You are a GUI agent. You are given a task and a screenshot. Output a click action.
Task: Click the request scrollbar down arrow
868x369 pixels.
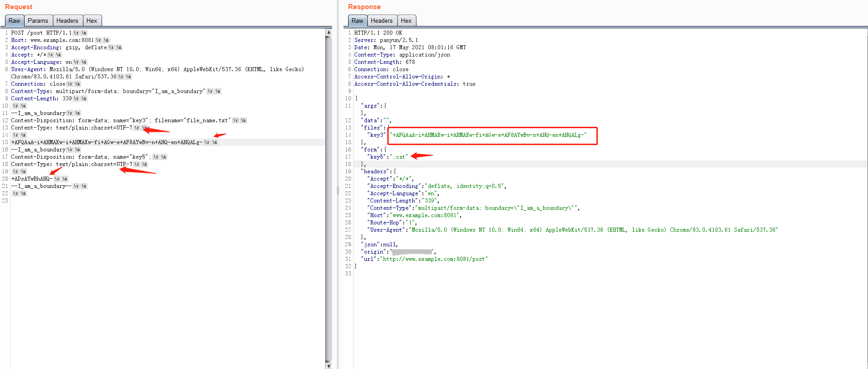click(x=329, y=365)
